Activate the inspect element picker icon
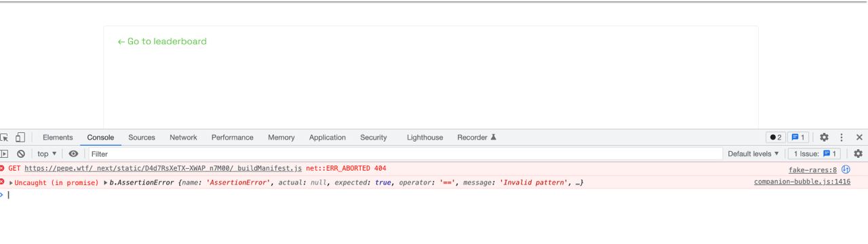This screenshot has width=868, height=244. pyautogui.click(x=4, y=137)
